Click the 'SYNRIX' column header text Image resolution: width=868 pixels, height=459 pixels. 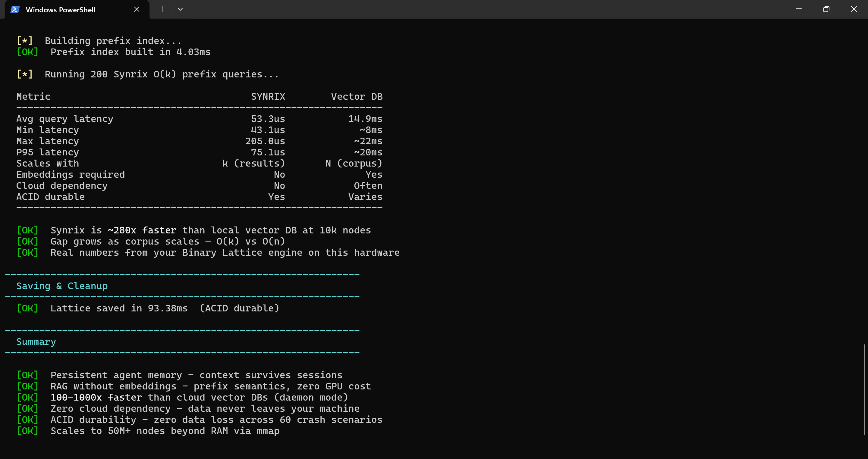(x=268, y=97)
